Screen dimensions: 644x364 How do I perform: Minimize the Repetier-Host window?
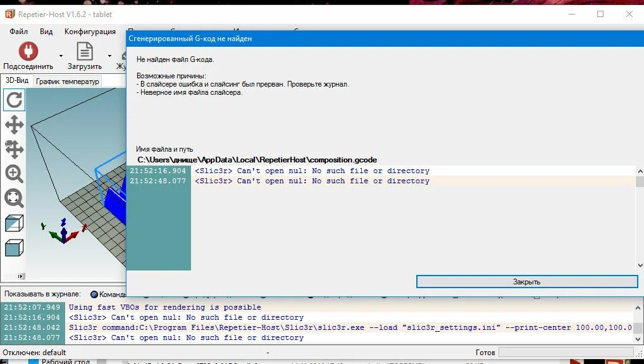click(x=572, y=14)
